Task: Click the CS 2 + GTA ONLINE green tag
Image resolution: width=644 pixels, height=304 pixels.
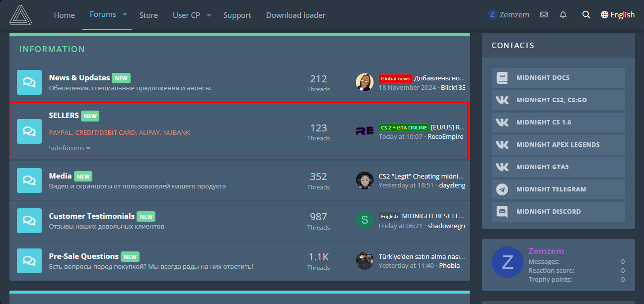Action: pos(404,127)
